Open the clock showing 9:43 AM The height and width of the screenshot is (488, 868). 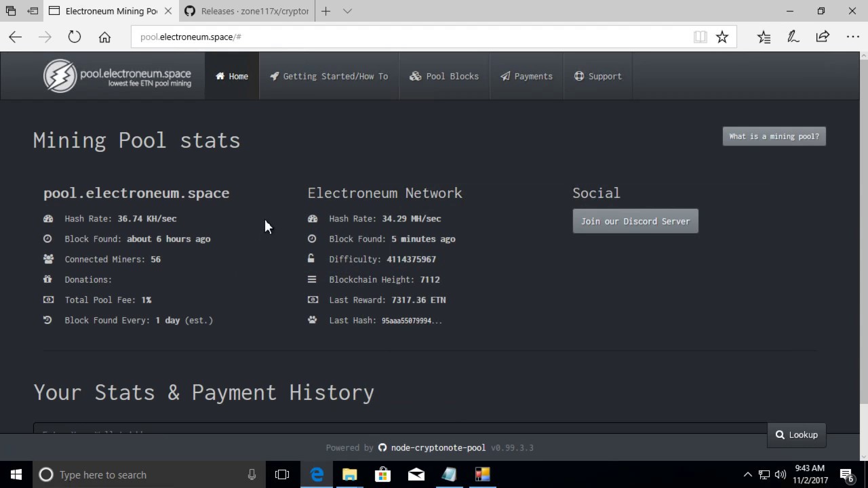point(810,474)
